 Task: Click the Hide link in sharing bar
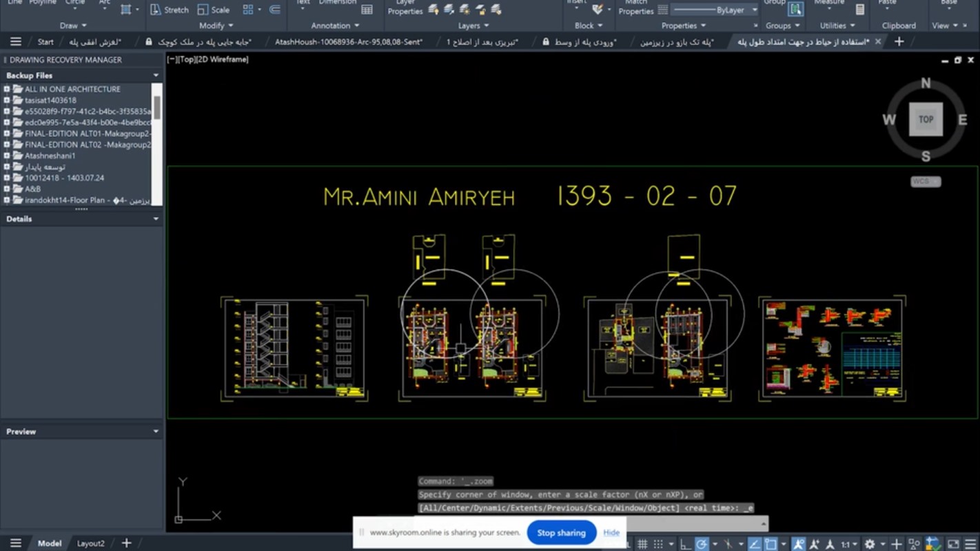pos(611,532)
